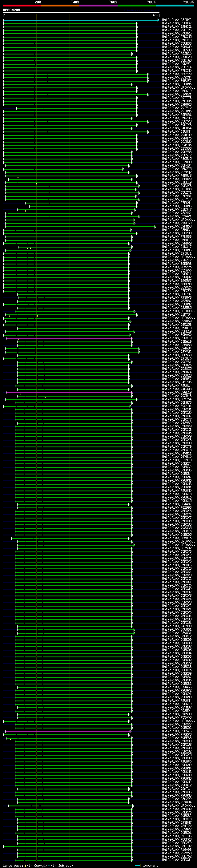
Task: Click label UniRef100_Q4VM11
Action: coord(177,454)
